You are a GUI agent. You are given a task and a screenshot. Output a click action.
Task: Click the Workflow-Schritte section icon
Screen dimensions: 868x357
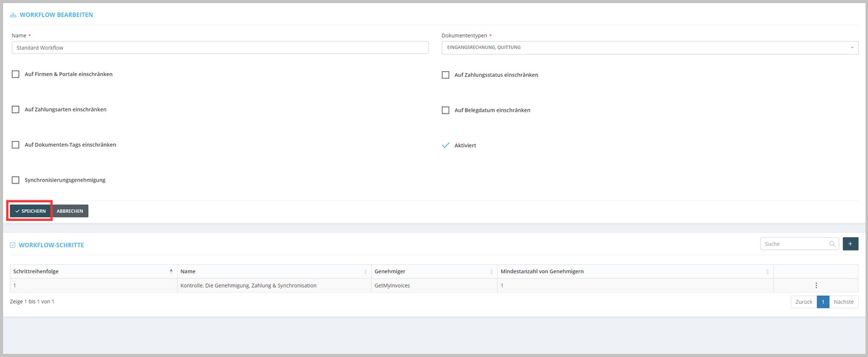pyautogui.click(x=12, y=245)
